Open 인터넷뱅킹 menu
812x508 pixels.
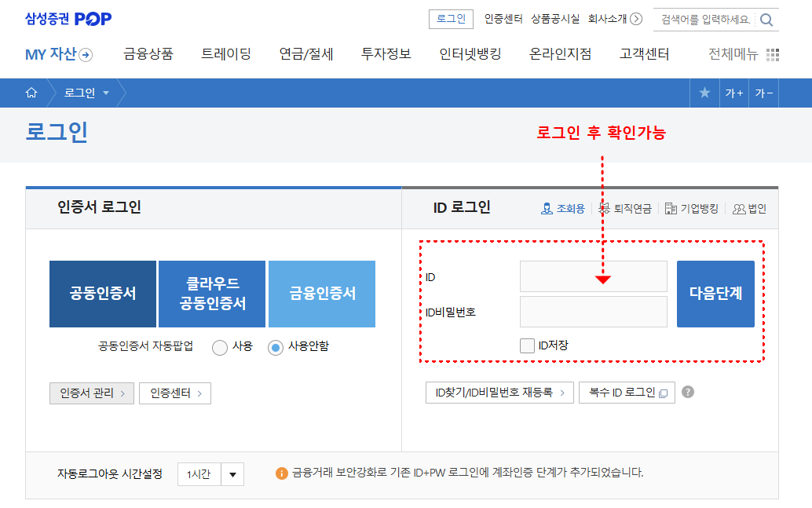[x=470, y=54]
